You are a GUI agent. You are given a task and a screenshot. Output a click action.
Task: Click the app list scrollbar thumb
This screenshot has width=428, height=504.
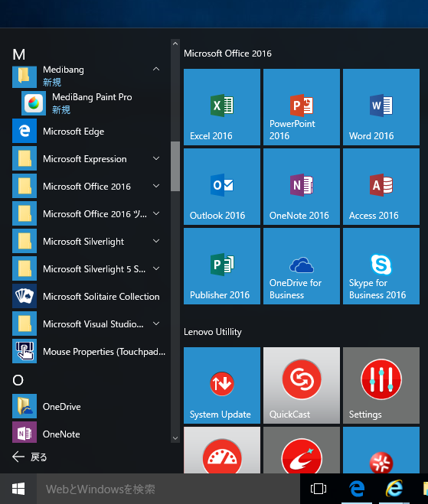[x=175, y=167]
